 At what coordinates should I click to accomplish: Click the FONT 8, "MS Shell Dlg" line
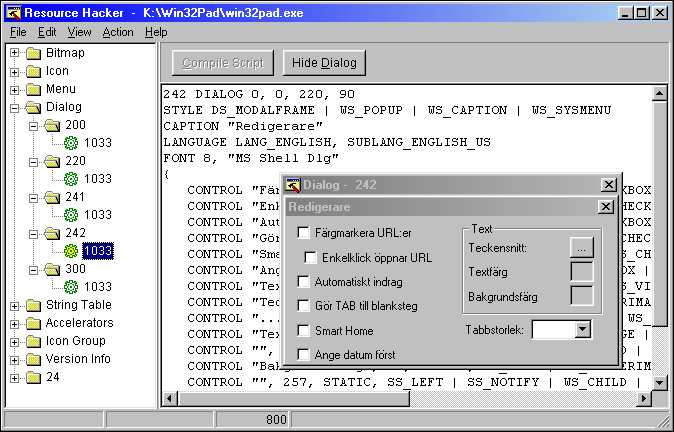pos(251,158)
